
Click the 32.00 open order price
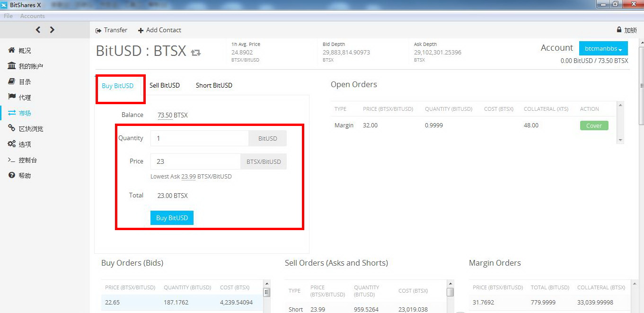[370, 125]
